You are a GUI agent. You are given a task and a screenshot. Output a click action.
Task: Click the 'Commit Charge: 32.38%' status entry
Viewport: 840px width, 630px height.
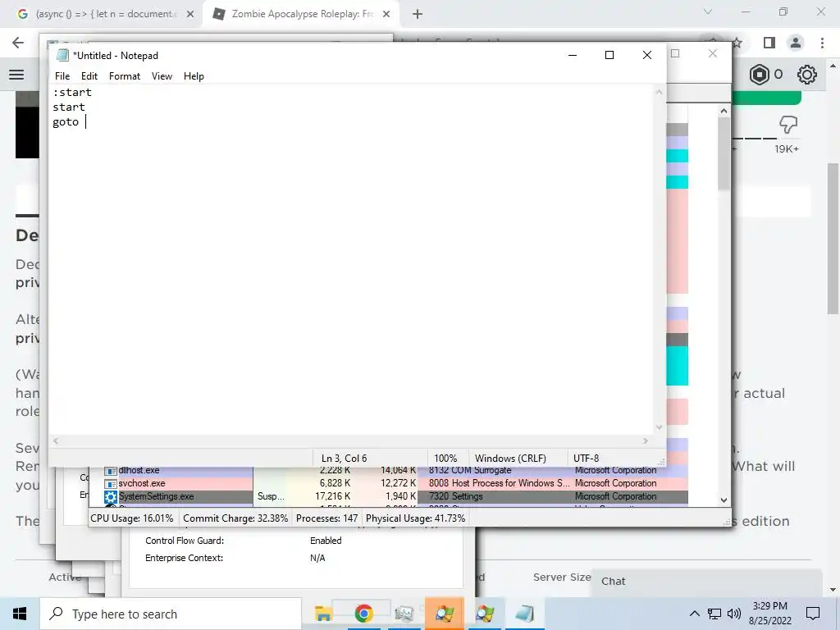click(x=235, y=518)
